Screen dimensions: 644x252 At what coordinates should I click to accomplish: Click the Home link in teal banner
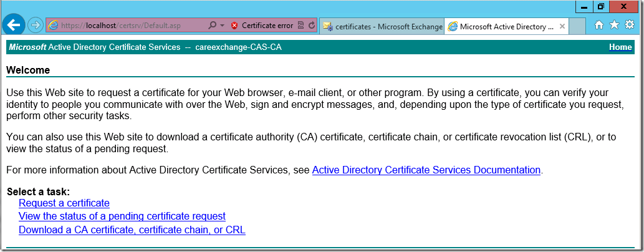620,47
